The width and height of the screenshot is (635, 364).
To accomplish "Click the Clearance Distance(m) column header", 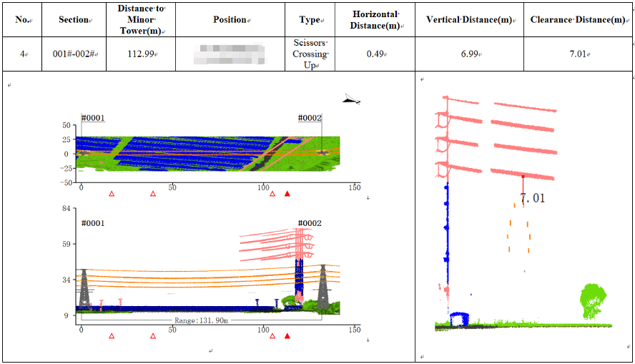I will [578, 19].
